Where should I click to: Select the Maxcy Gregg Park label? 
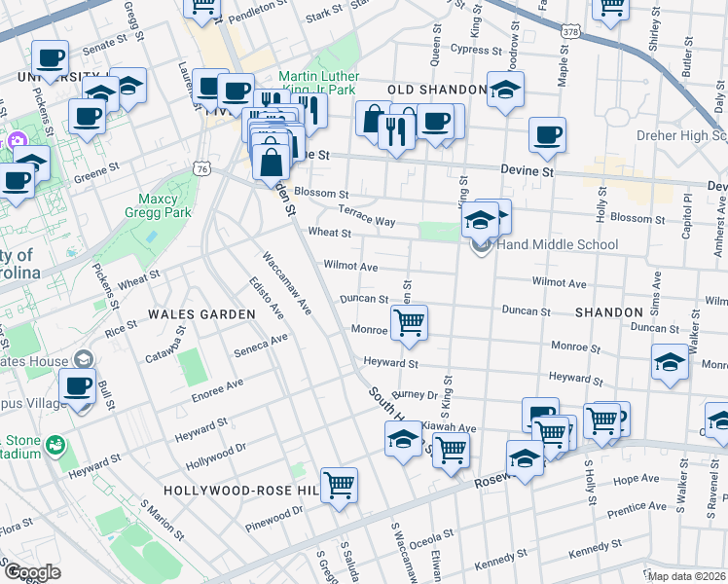(158, 205)
